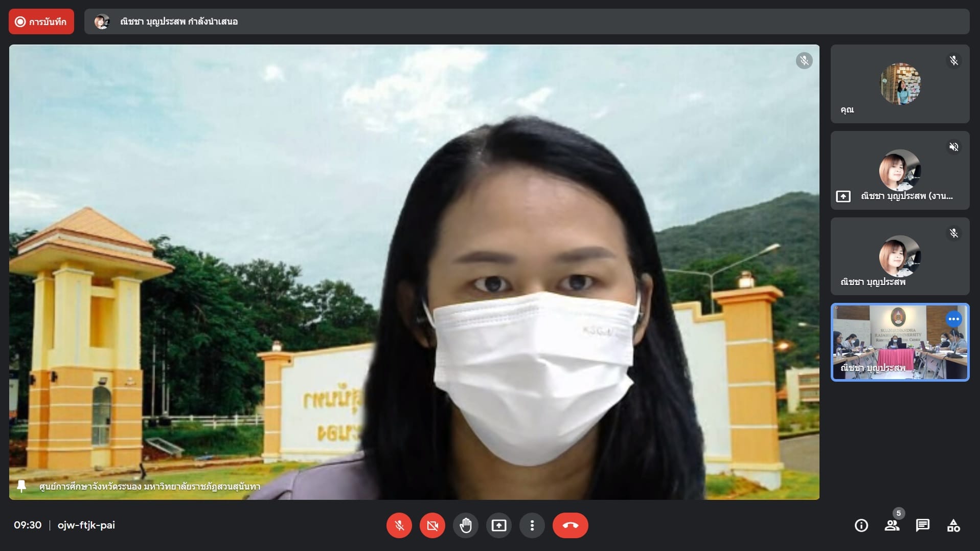Open options on the conference room tile

pyautogui.click(x=954, y=319)
